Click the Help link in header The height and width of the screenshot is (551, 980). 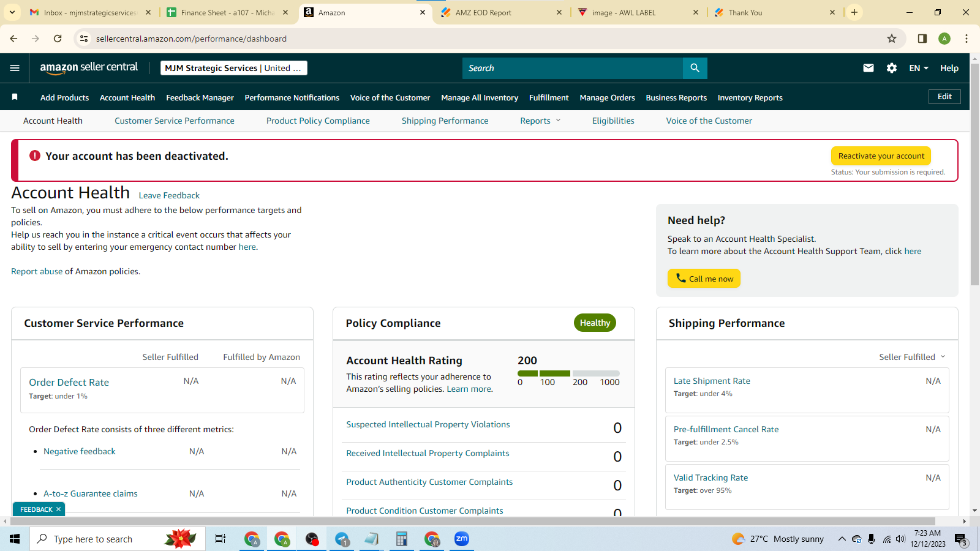point(949,68)
